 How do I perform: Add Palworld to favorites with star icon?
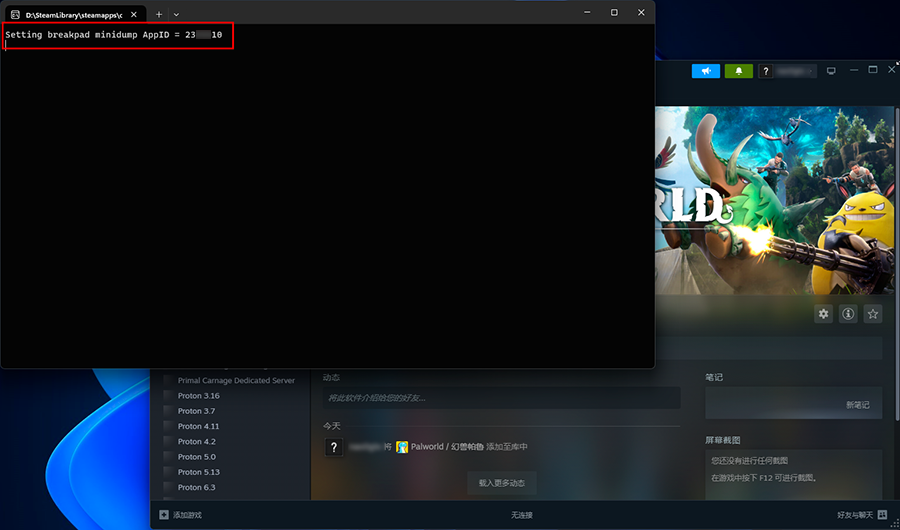(873, 314)
